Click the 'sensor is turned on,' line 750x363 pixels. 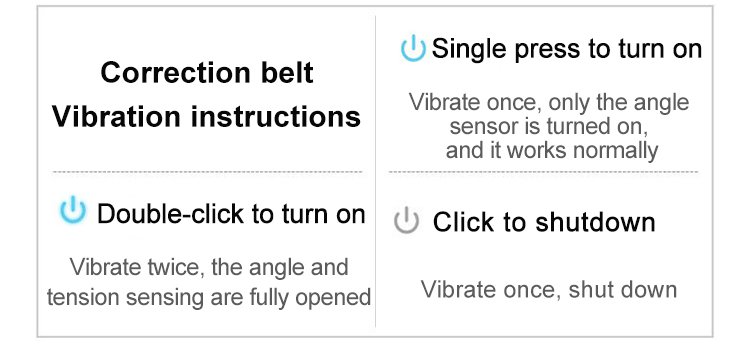pos(549,126)
